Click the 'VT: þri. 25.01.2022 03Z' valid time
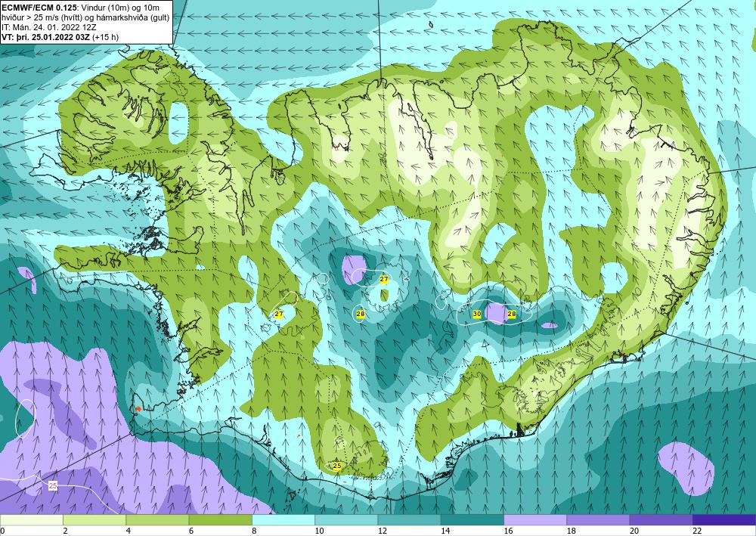 [x=46, y=37]
